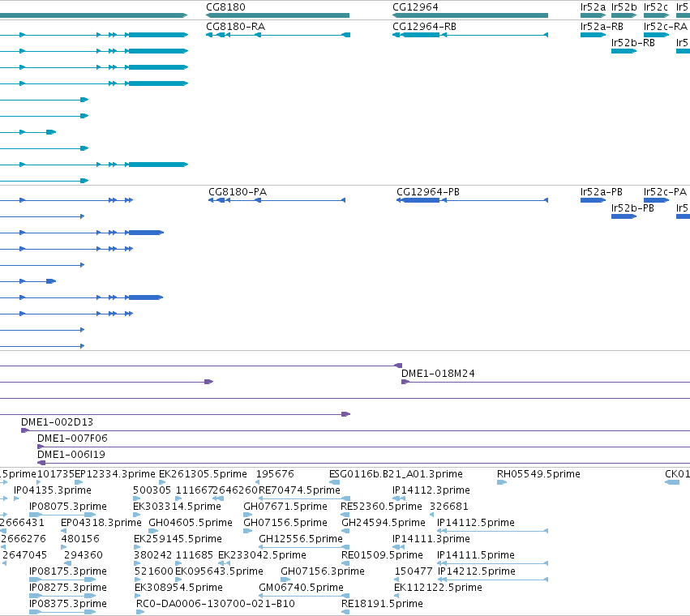Open coding sequence CG12964-PB
The width and height of the screenshot is (690, 616).
[x=472, y=200]
